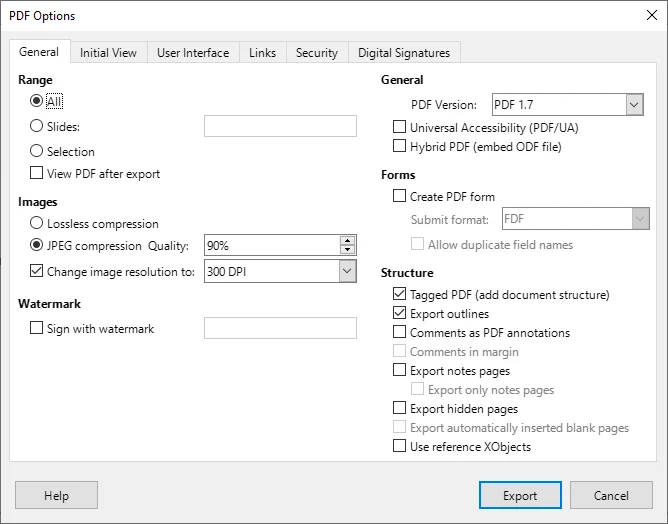Open the Security tab
Image resolution: width=668 pixels, height=524 pixels.
(x=317, y=53)
